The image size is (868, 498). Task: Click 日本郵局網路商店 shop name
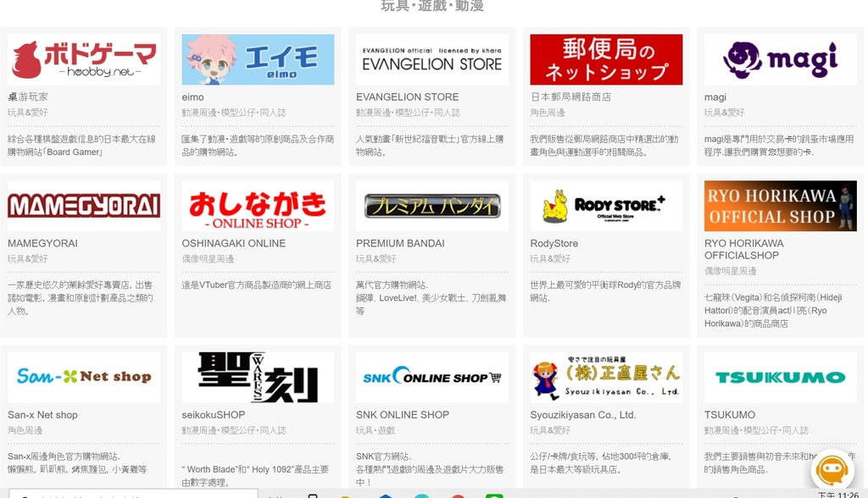pyautogui.click(x=570, y=97)
